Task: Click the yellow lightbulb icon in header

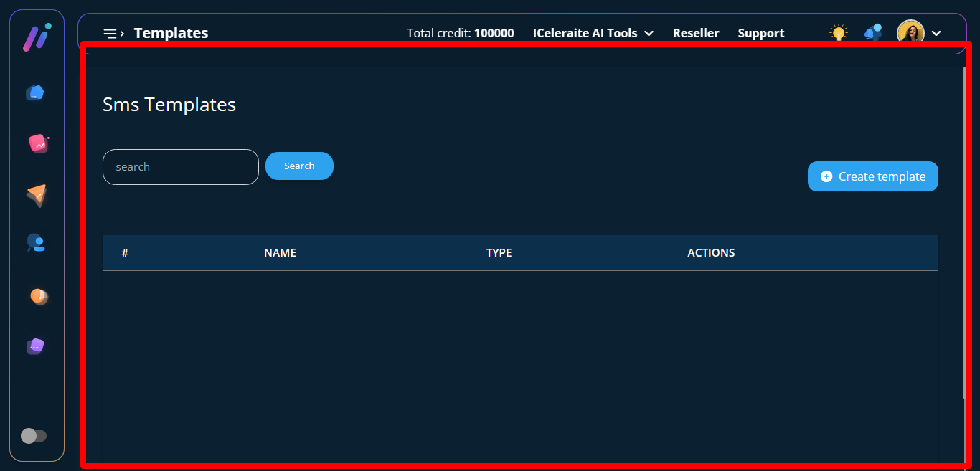Action: coord(838,33)
